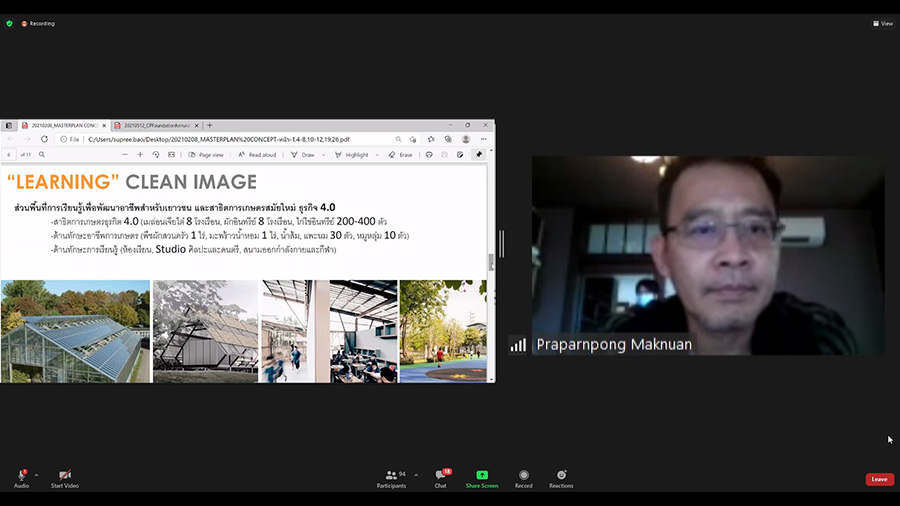Click the Read aloud button in PDF toolbar
The image size is (900, 506).
pos(258,155)
